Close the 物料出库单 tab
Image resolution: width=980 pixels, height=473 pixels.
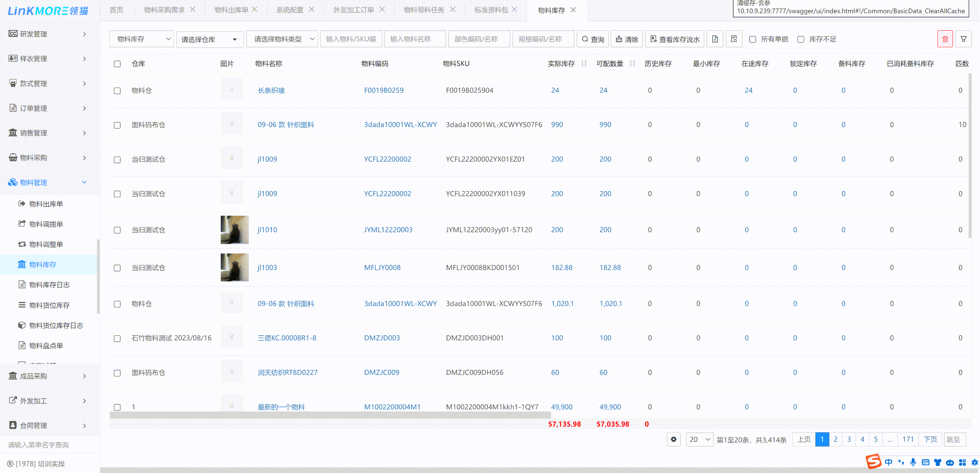tap(254, 9)
